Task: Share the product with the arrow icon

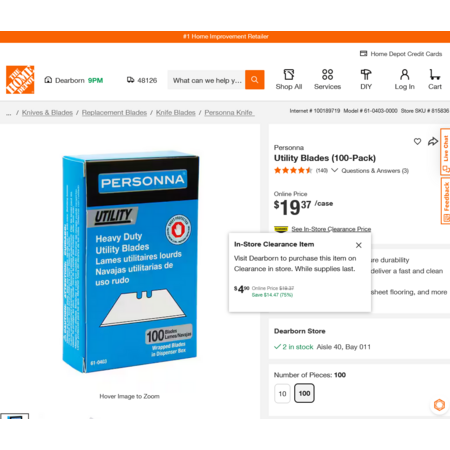Action: [433, 141]
